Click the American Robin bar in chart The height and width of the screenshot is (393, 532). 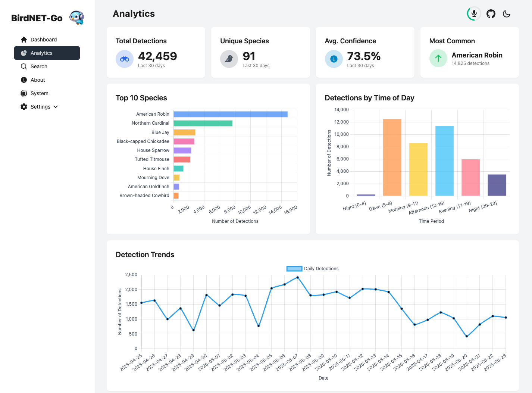(x=230, y=114)
